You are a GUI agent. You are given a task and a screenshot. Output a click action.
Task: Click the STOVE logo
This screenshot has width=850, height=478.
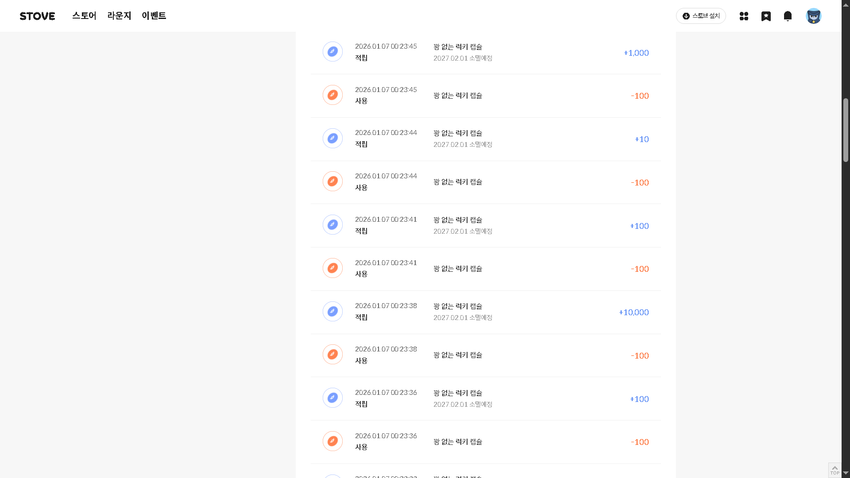(37, 16)
